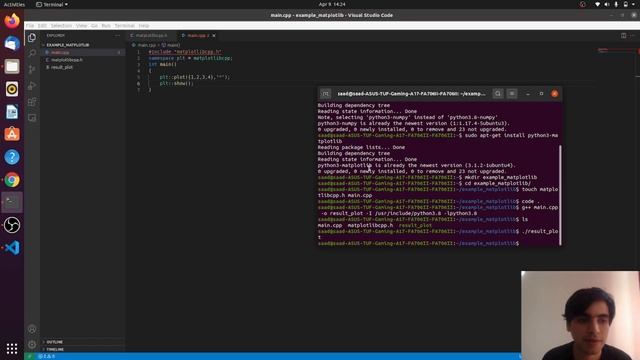640x360 pixels.
Task: Open the Remote Explorer icon in activity bar
Action: pos(32,118)
